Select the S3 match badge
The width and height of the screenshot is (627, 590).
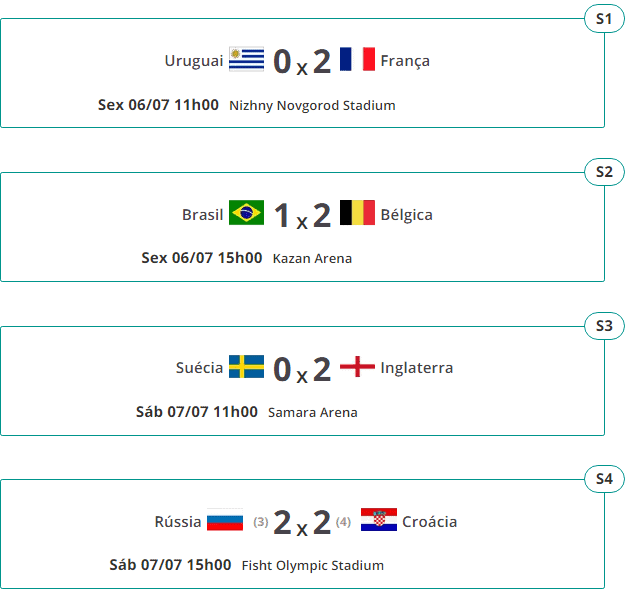603,325
